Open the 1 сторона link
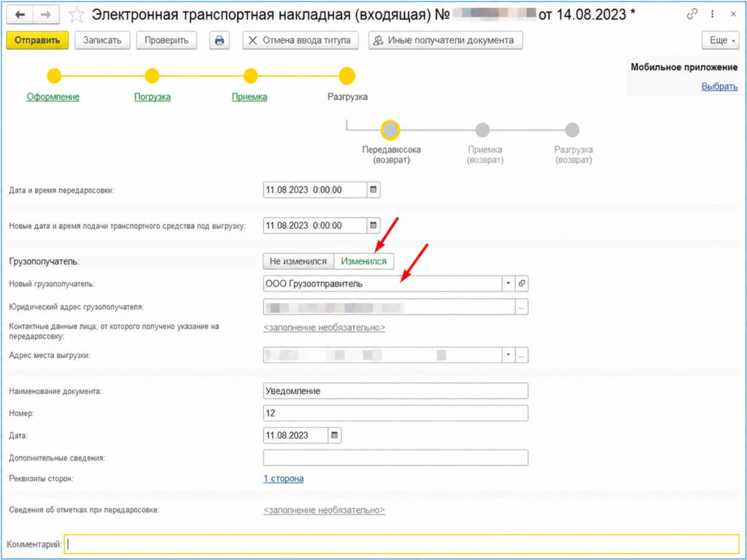This screenshot has width=747, height=560. coord(284,478)
